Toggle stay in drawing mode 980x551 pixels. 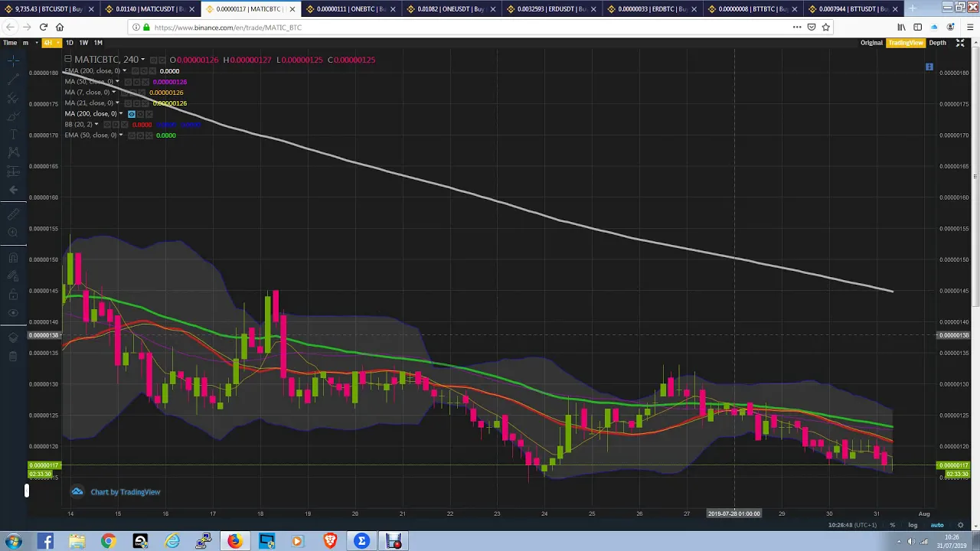[13, 277]
